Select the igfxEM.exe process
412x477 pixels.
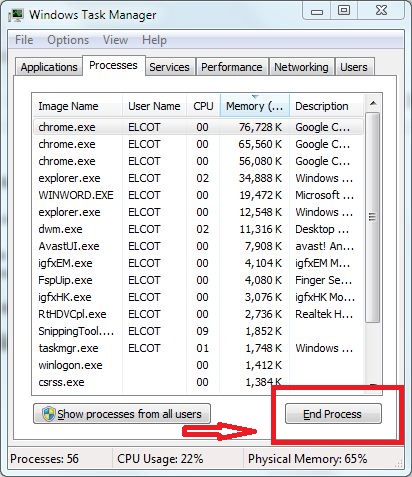point(198,263)
